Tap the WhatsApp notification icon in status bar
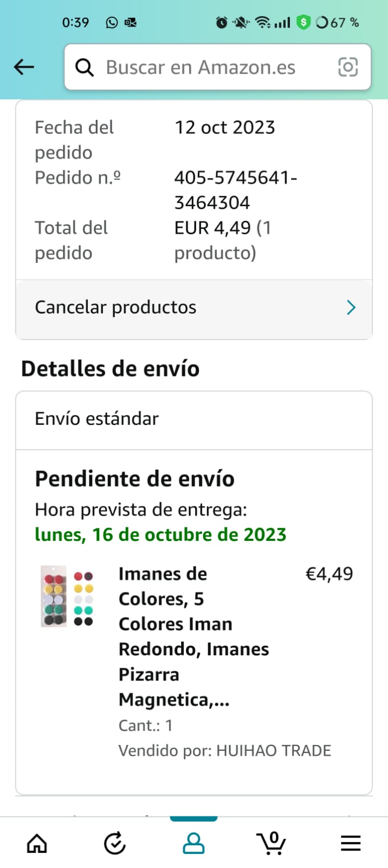Viewport: 388px width, 868px height. point(112,22)
